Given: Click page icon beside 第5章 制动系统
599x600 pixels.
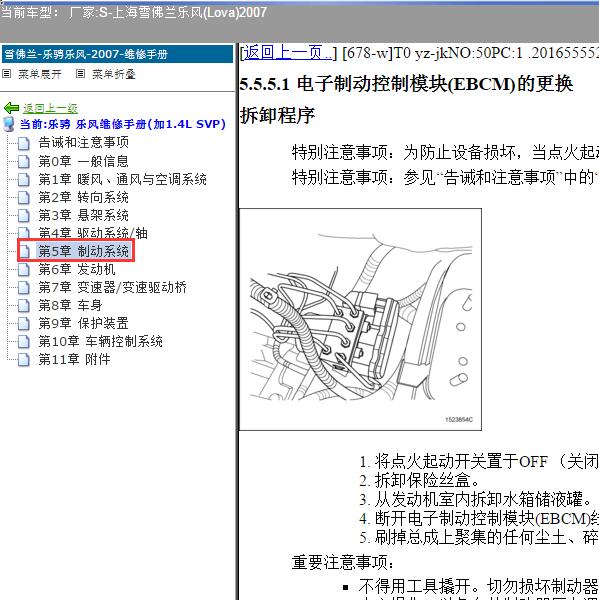Looking at the screenshot, I should pyautogui.click(x=24, y=251).
